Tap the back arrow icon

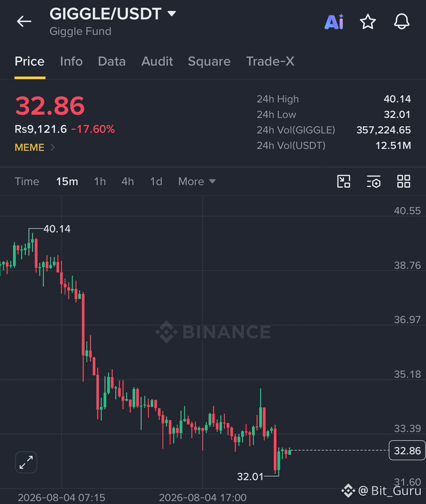pos(24,22)
